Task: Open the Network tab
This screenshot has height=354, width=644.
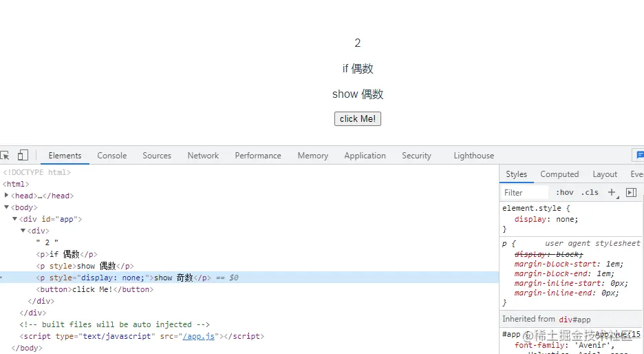Action: [x=203, y=156]
